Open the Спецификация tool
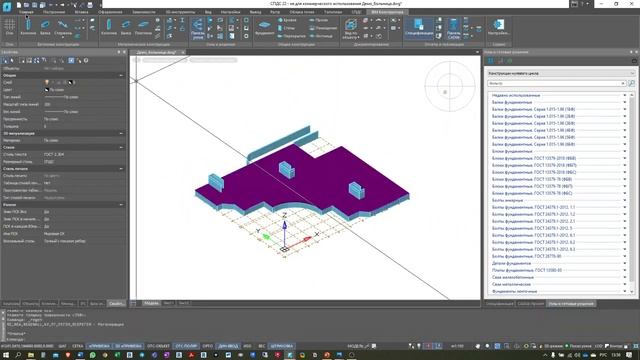Image resolution: width=640 pixels, height=360 pixels. coord(419,28)
